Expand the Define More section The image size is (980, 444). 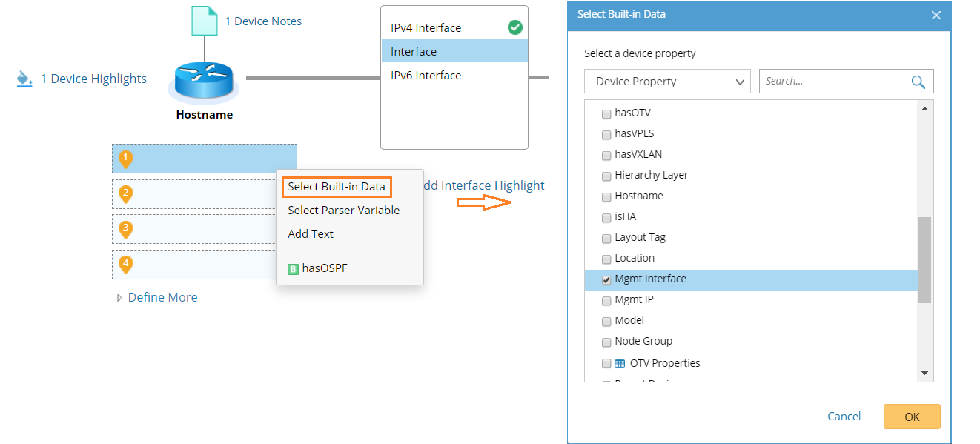pyautogui.click(x=156, y=297)
